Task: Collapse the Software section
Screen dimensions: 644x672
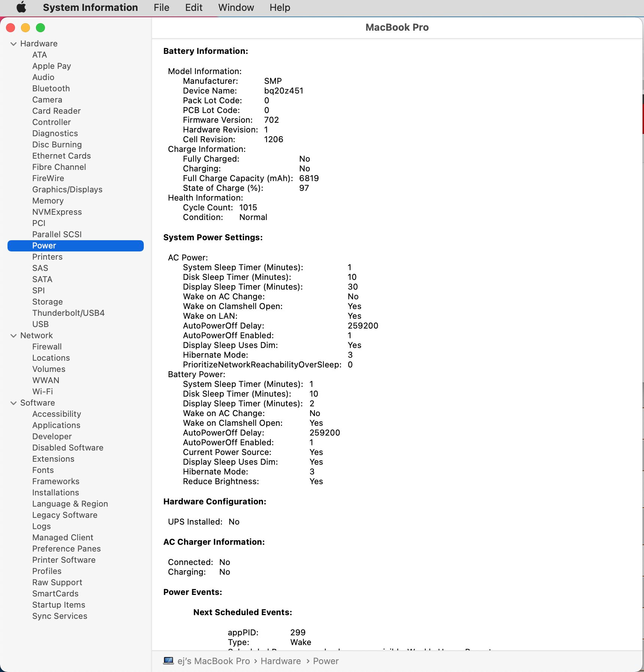Action: point(13,403)
